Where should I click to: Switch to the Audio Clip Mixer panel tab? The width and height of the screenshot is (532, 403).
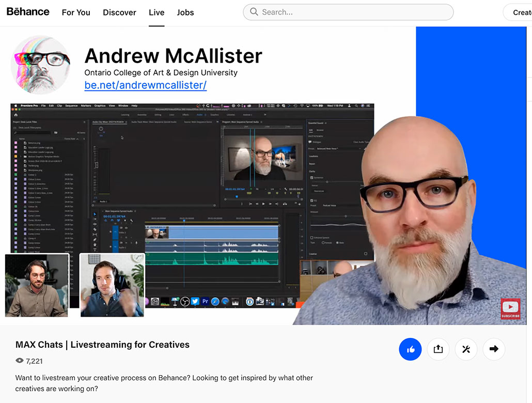click(x=109, y=122)
